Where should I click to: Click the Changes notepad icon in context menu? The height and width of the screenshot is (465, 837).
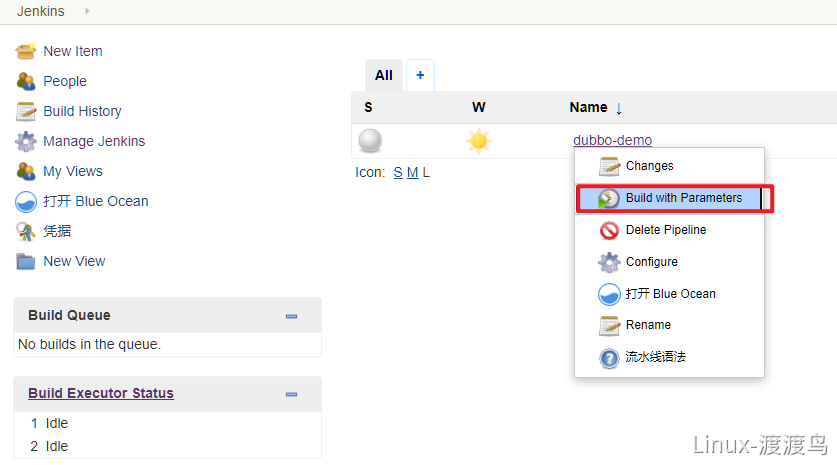(x=609, y=166)
